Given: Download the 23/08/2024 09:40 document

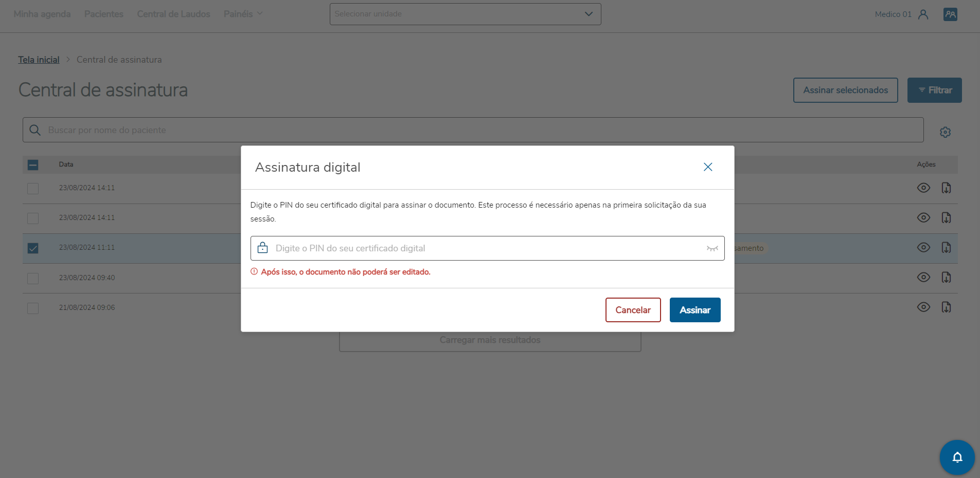Looking at the screenshot, I should click(946, 278).
